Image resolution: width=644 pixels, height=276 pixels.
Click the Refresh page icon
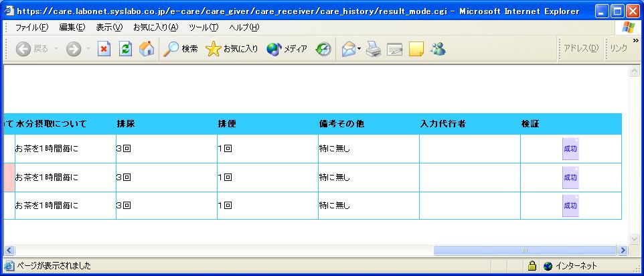(x=125, y=49)
